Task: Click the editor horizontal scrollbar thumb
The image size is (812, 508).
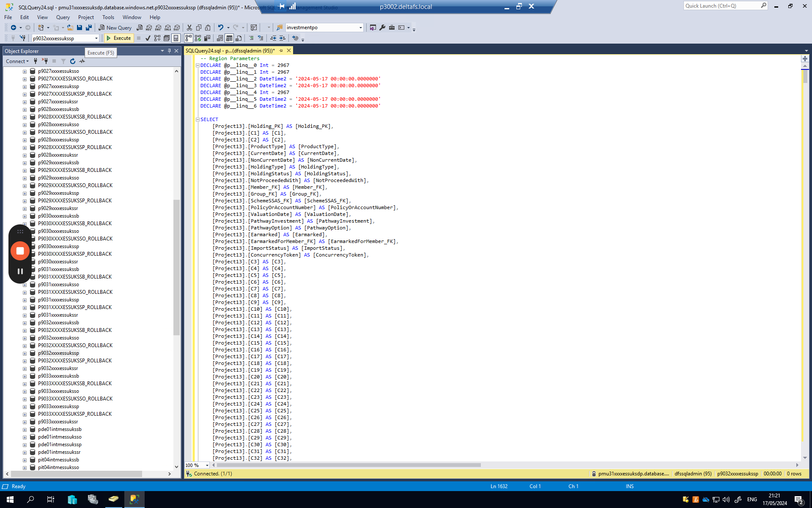Action: pos(349,465)
